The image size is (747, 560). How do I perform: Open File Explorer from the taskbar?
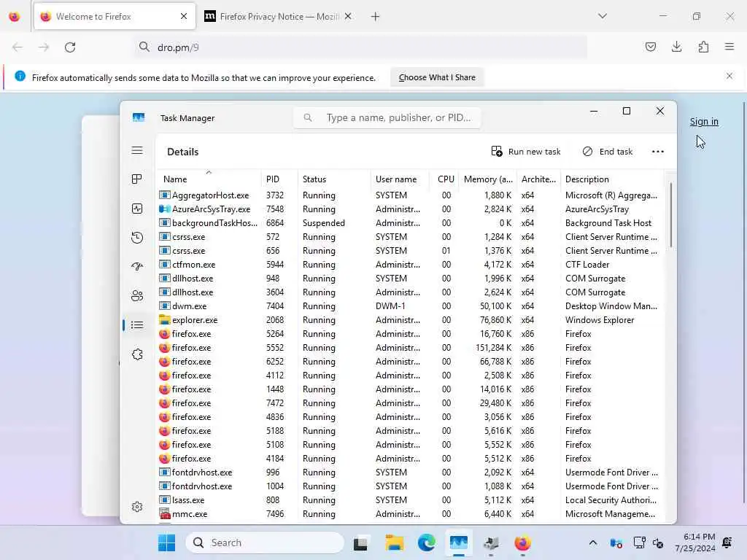(x=395, y=542)
